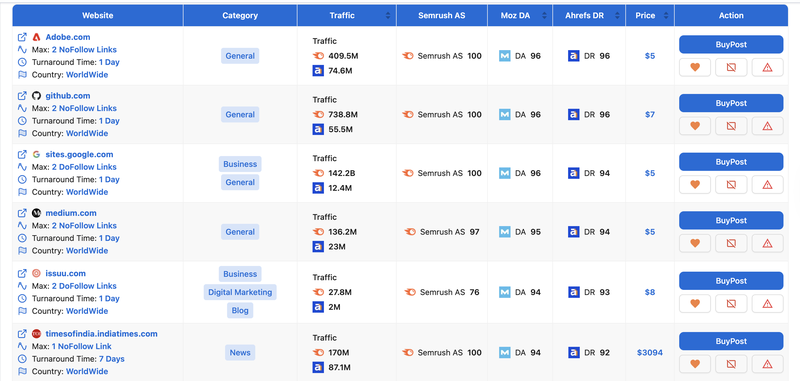The width and height of the screenshot is (800, 381).
Task: Open the github.com website link
Action: [68, 95]
